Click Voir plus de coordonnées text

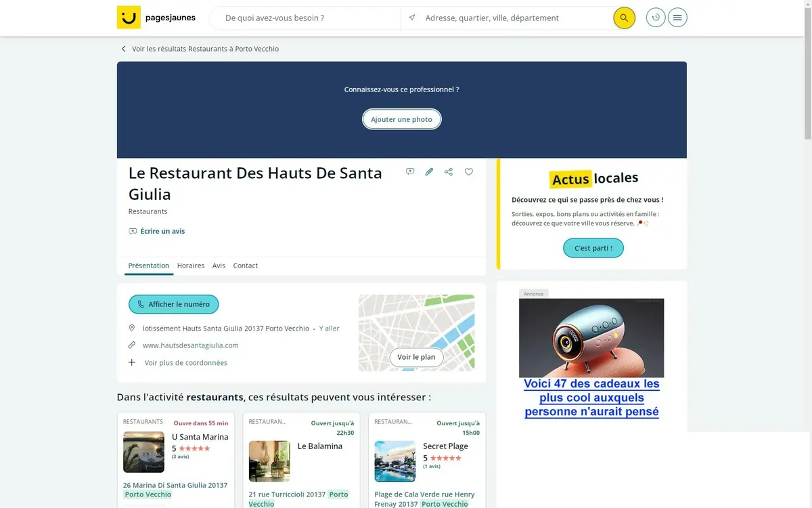point(186,362)
